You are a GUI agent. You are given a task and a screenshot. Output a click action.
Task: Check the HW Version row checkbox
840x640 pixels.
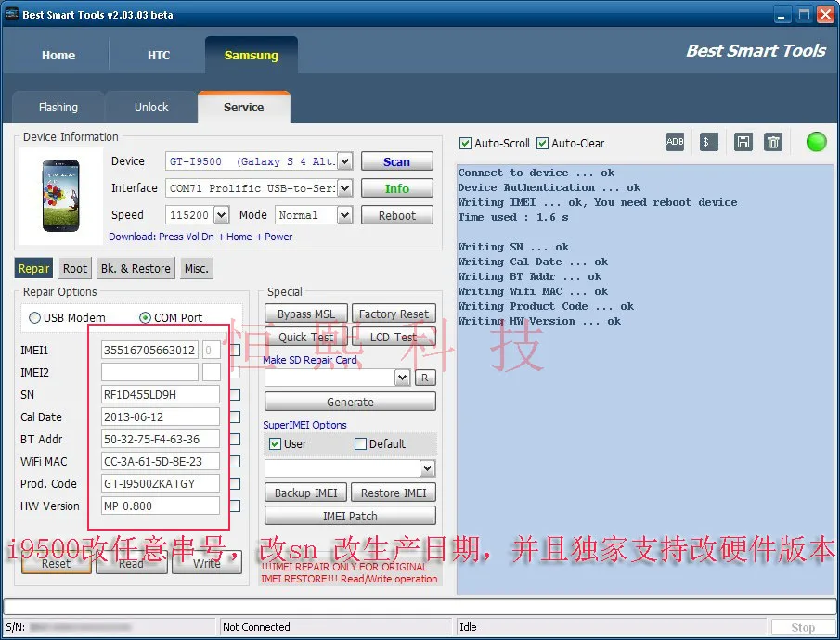[x=235, y=506]
